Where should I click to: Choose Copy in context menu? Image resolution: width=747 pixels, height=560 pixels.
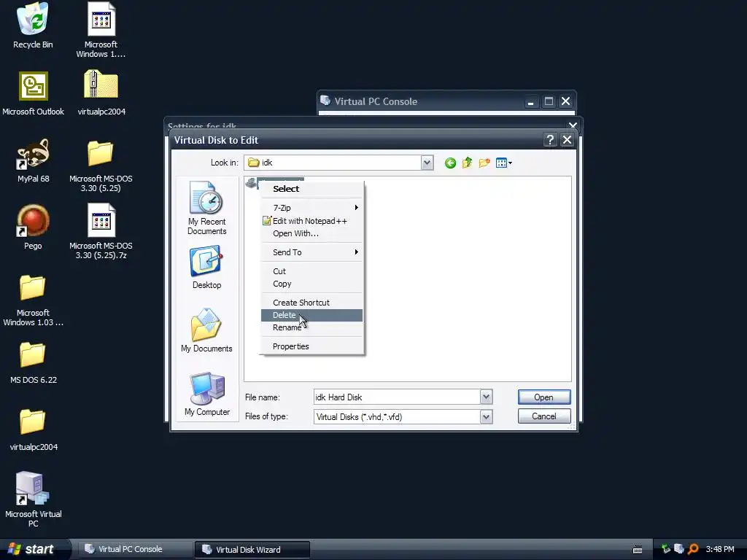(311, 284)
